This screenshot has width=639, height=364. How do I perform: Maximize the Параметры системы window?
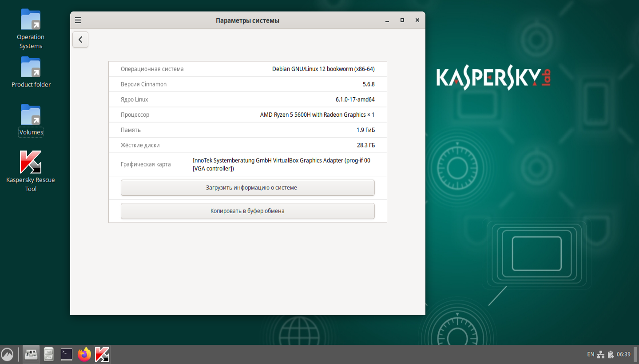402,20
